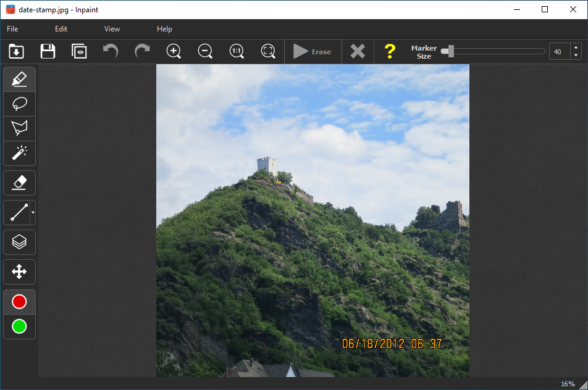Switch marker to green donor mode
Image resolution: width=588 pixels, height=390 pixels.
[19, 327]
